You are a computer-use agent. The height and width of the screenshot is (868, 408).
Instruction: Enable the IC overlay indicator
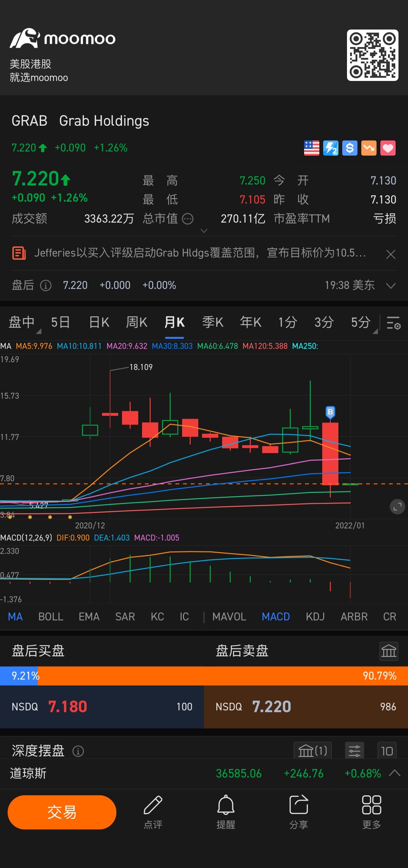click(184, 617)
